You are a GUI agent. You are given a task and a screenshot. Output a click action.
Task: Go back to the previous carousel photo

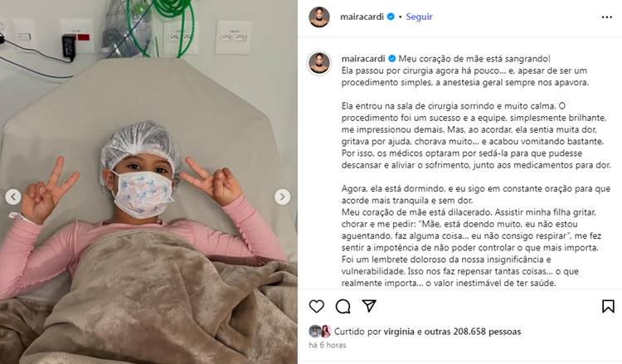click(x=13, y=197)
